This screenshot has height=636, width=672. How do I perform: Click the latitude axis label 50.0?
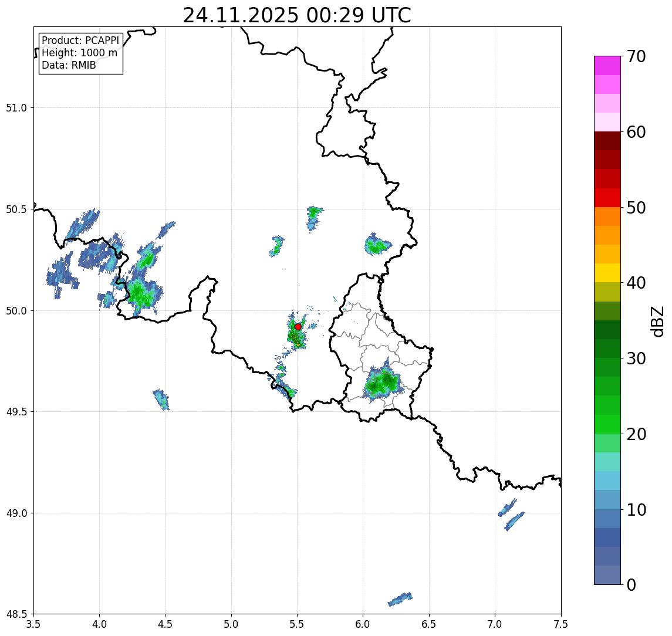(x=16, y=311)
